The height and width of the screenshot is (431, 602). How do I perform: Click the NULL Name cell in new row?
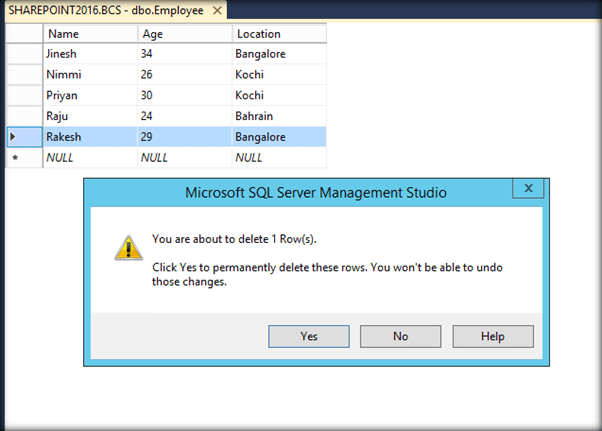90,157
